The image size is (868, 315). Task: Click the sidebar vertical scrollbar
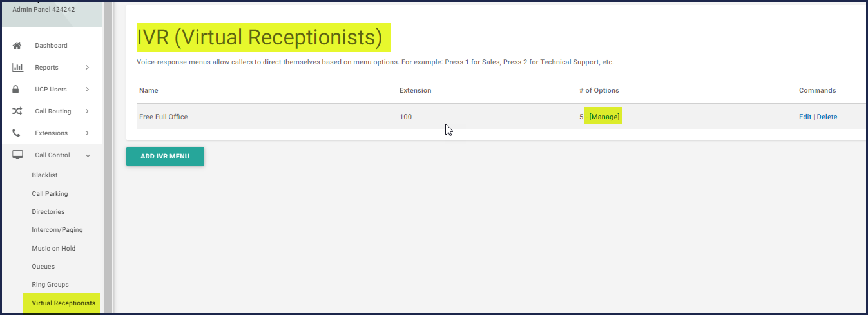click(108, 158)
